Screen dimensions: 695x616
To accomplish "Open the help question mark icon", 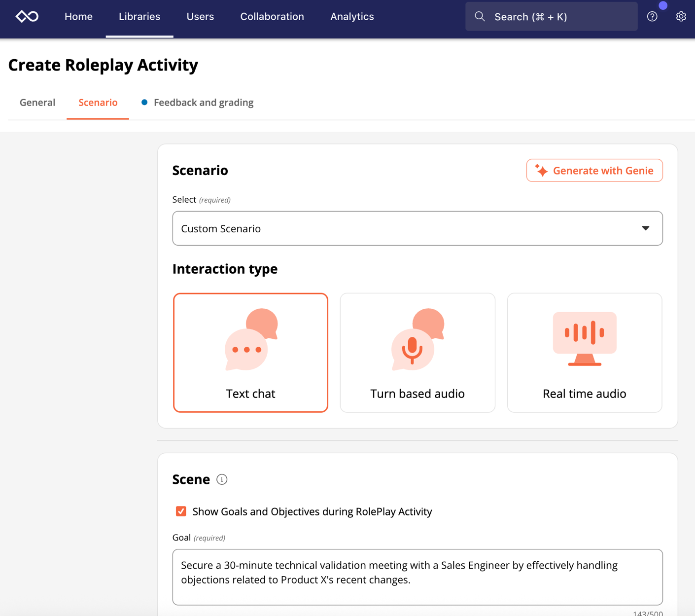I will click(652, 17).
